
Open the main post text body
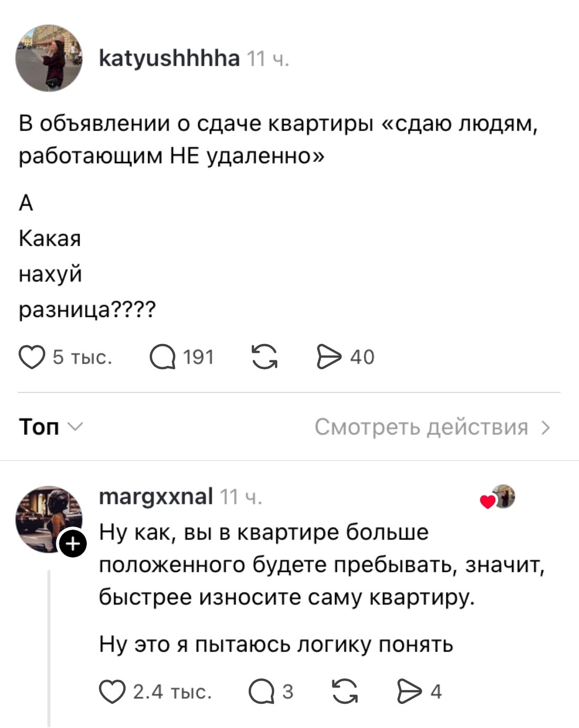[x=279, y=216]
